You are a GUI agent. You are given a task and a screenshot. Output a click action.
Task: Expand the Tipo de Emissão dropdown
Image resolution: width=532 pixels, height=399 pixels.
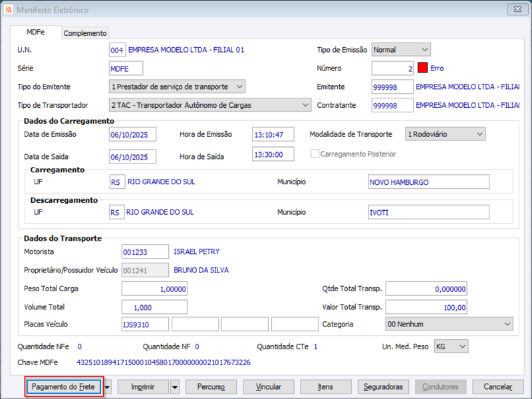401,49
